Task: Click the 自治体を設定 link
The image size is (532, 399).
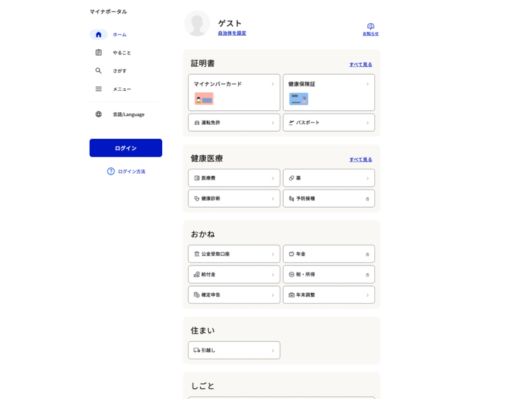Action: pyautogui.click(x=232, y=33)
